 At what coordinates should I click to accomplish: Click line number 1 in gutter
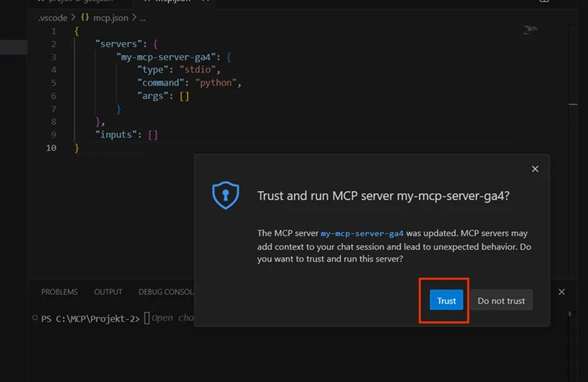tap(54, 31)
